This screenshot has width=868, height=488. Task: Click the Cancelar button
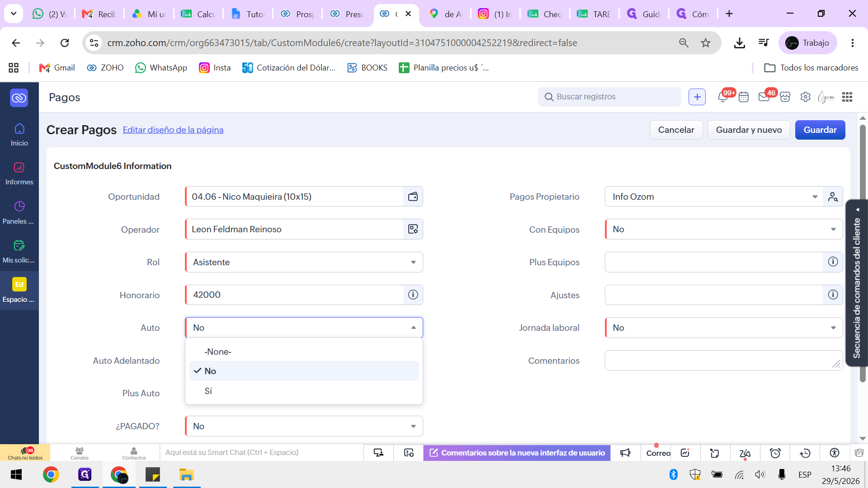[676, 130]
